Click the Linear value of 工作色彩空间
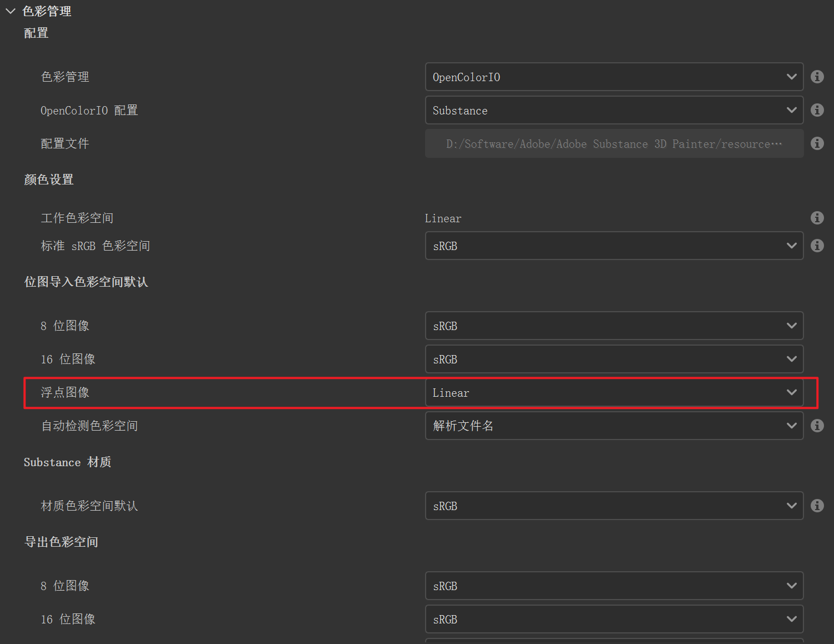Viewport: 834px width, 644px height. click(x=443, y=218)
